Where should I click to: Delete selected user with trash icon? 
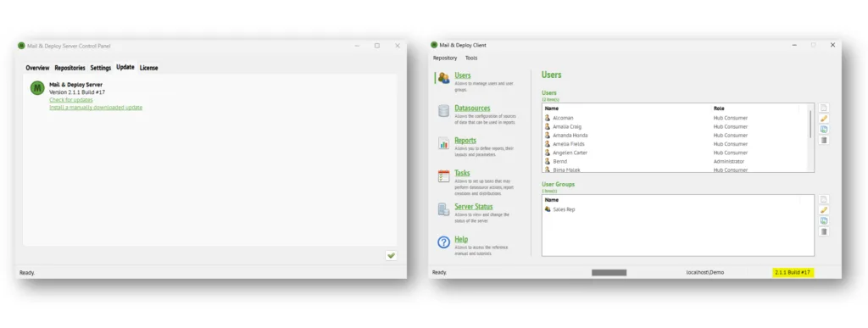pos(824,141)
